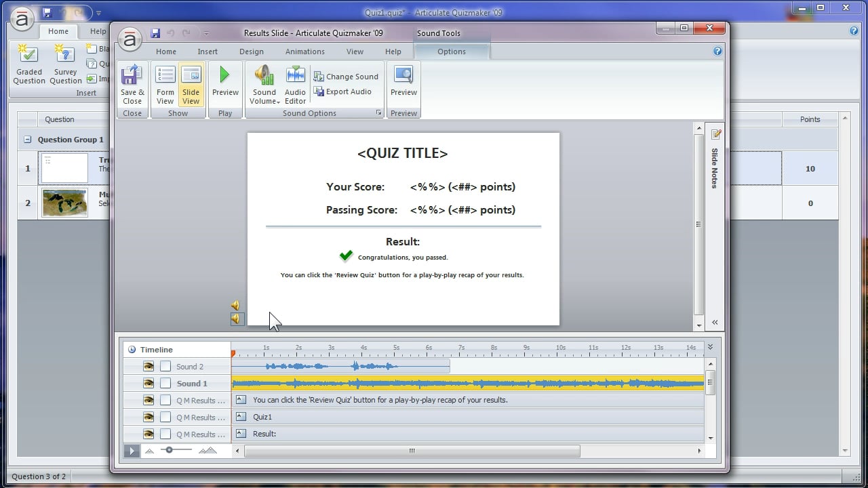Toggle eye for 'Review Quiz' text layer
This screenshot has width=868, height=488.
coord(149,400)
